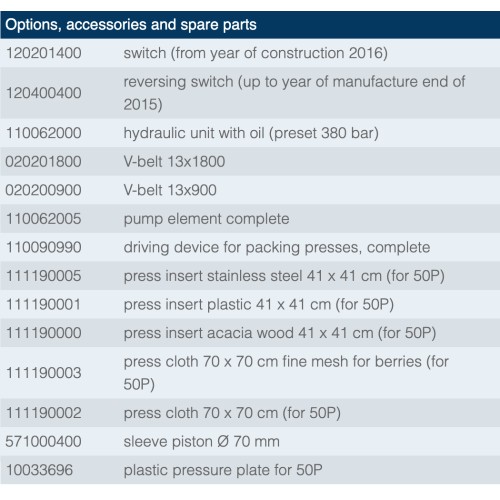Click press cloth 70 x 70 cm row 111190002
The width and height of the screenshot is (500, 500).
pyautogui.click(x=250, y=413)
